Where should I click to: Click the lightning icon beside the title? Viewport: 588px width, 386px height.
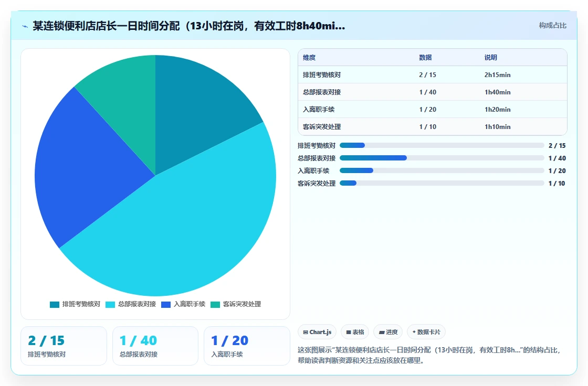click(25, 26)
